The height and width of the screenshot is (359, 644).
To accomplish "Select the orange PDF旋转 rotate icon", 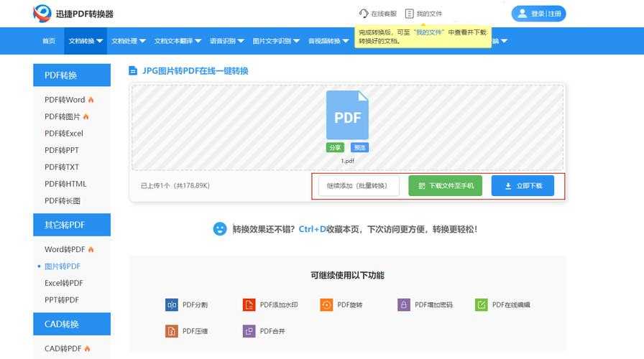I will (x=326, y=304).
